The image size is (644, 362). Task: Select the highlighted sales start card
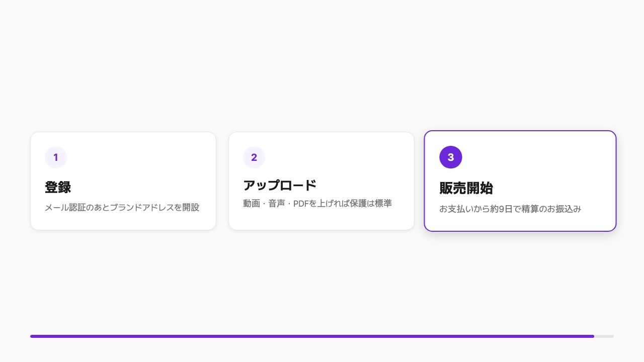point(520,181)
